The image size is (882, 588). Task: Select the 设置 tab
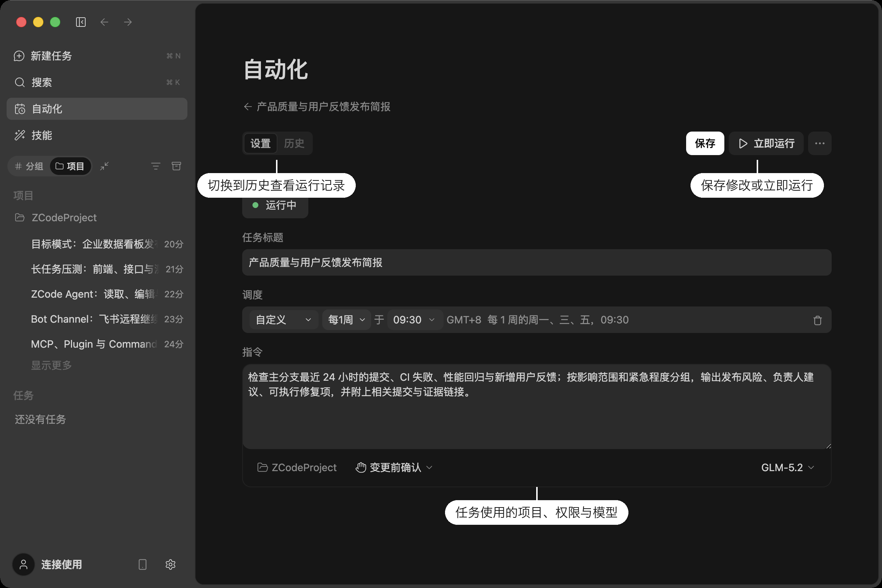pyautogui.click(x=260, y=143)
